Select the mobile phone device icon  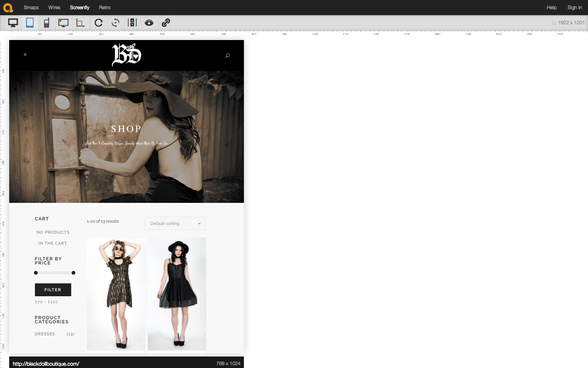[x=46, y=23]
